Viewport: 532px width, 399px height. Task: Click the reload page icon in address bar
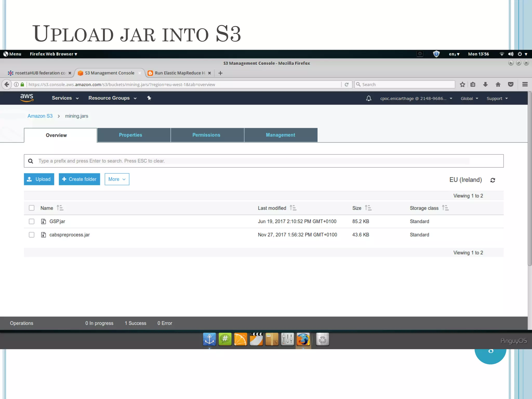pyautogui.click(x=347, y=84)
